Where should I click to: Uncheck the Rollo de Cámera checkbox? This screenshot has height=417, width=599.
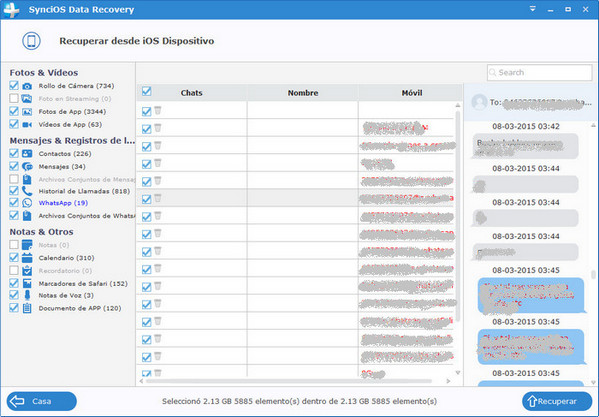(14, 86)
